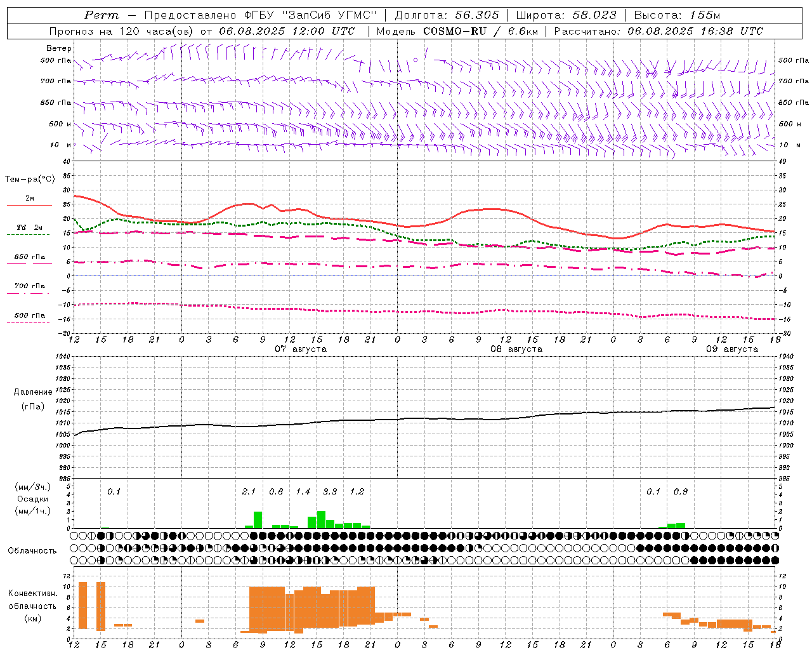This screenshot has height=650, width=812.
Task: Click the precipitation amount '2.1'
Action: [x=249, y=492]
